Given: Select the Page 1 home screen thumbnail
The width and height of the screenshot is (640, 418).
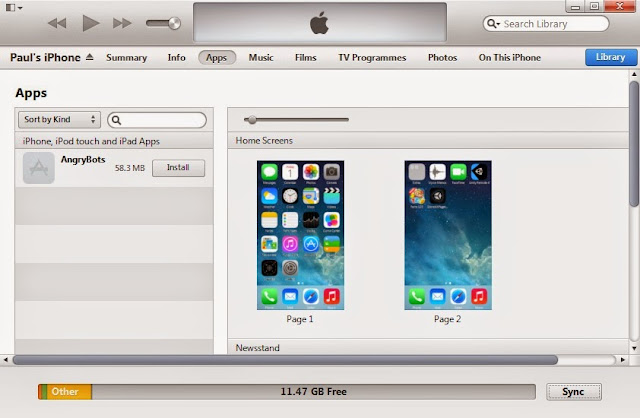Looking at the screenshot, I should [x=300, y=235].
